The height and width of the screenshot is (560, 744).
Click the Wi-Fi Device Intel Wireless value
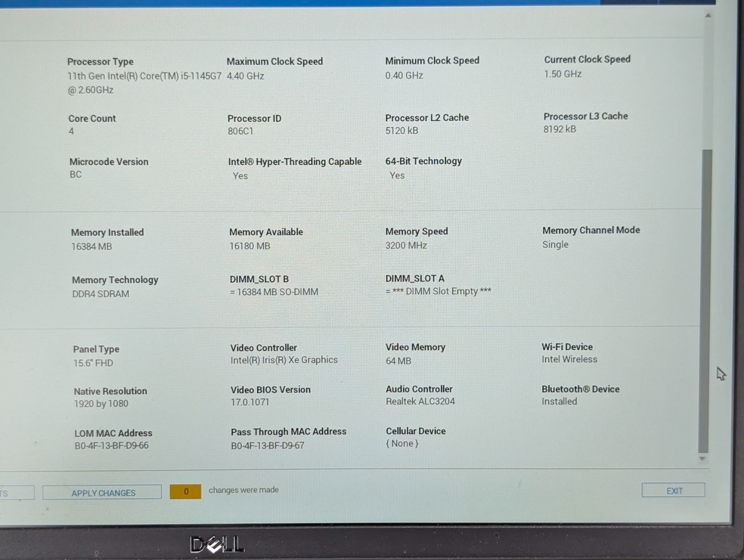point(569,360)
